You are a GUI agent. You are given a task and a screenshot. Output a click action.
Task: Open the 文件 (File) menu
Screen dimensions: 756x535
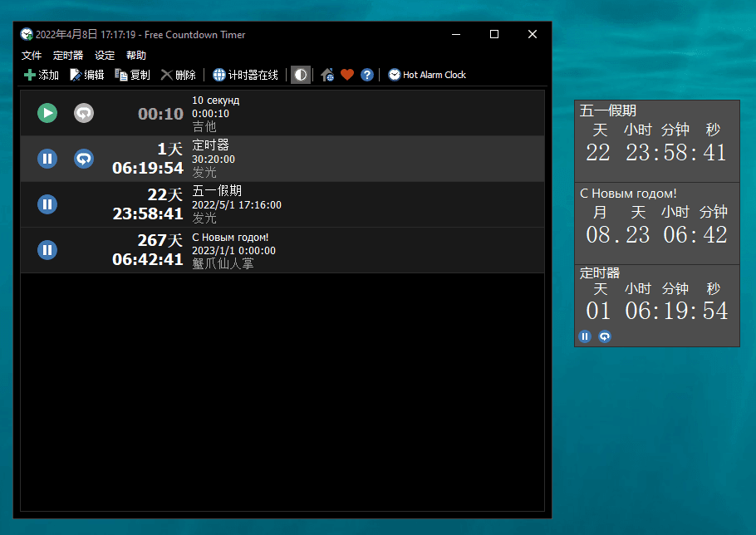point(32,56)
